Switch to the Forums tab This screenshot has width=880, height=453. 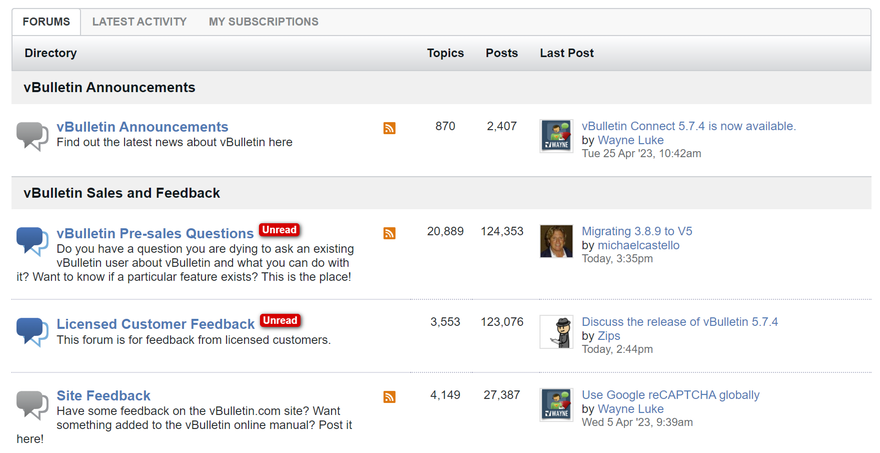tap(46, 22)
